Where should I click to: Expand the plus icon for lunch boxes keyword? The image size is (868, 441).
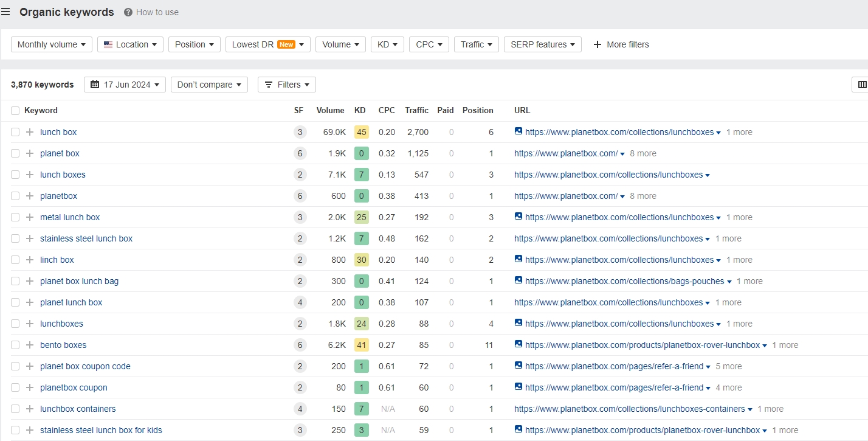(30, 175)
